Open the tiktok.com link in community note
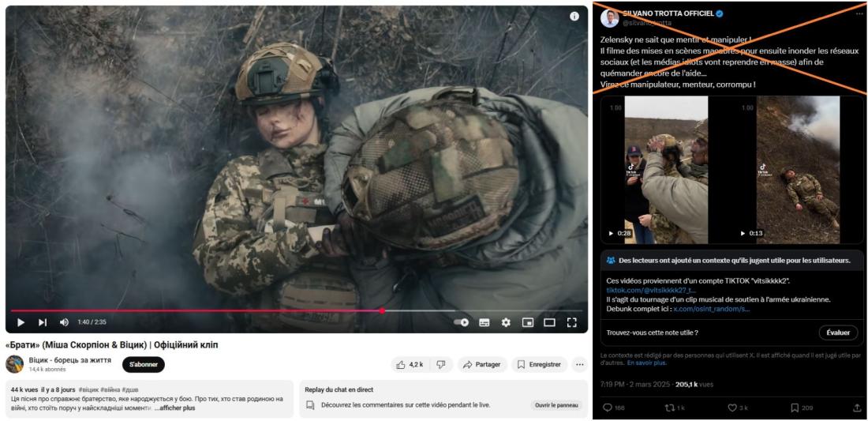The width and height of the screenshot is (868, 421). (651, 291)
